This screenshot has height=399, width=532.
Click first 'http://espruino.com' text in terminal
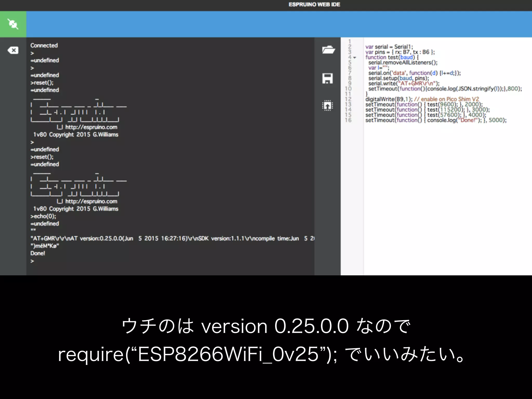(x=91, y=127)
